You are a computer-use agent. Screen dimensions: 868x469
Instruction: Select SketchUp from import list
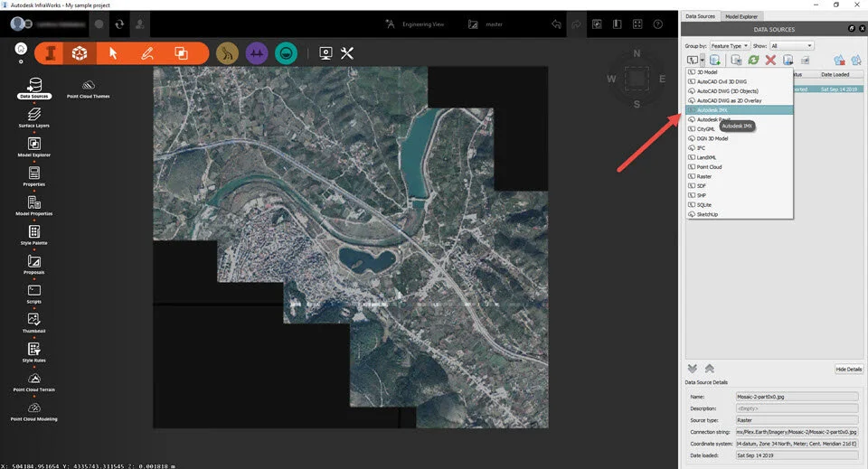[740, 214]
